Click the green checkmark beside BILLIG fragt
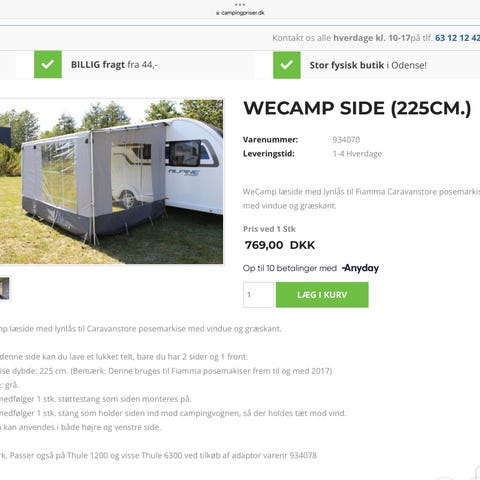The height and width of the screenshot is (480, 480). pos(48,64)
